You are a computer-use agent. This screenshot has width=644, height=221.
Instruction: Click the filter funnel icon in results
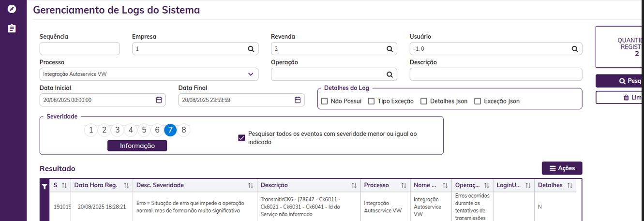pos(45,186)
